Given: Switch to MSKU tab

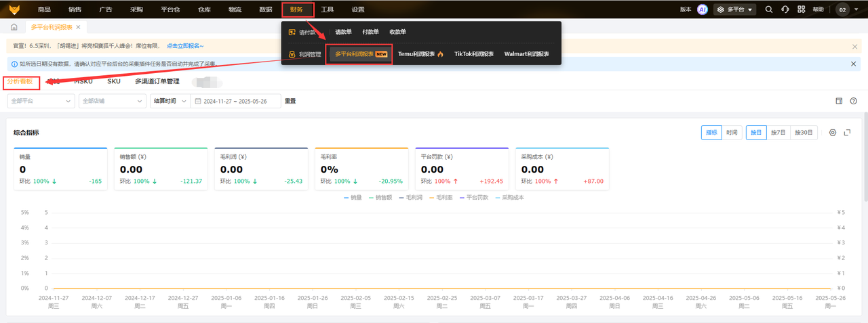Looking at the screenshot, I should pyautogui.click(x=83, y=81).
